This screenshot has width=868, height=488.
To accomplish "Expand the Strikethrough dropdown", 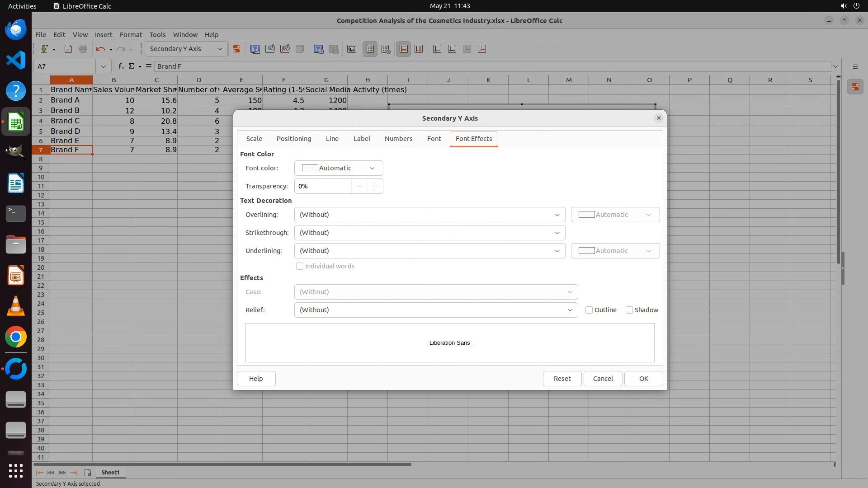I will tap(429, 233).
